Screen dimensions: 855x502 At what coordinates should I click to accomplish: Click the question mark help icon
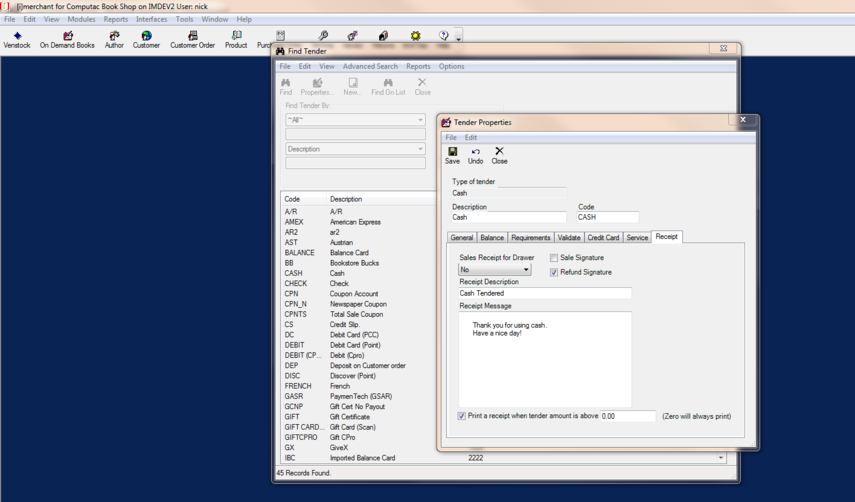pos(444,35)
